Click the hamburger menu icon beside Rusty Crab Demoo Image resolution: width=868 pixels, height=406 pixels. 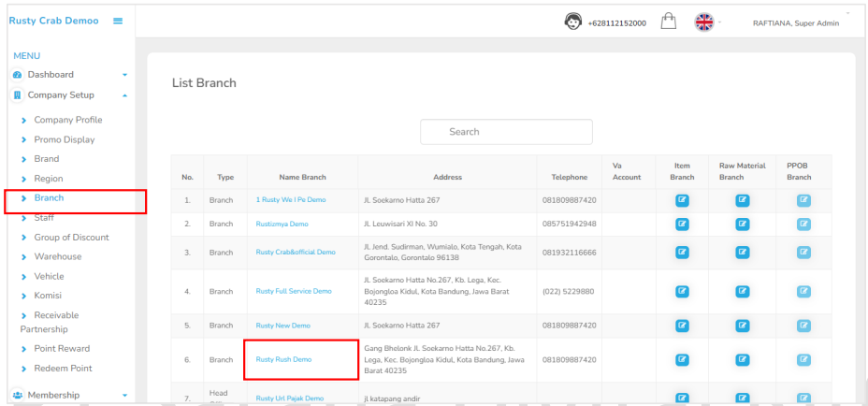(118, 22)
